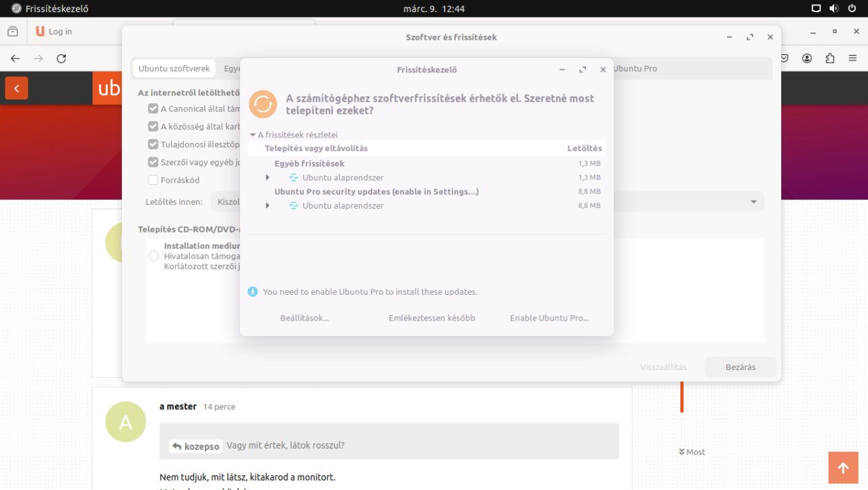
Task: Expand the 'Most' timeline chevron
Action: (682, 452)
